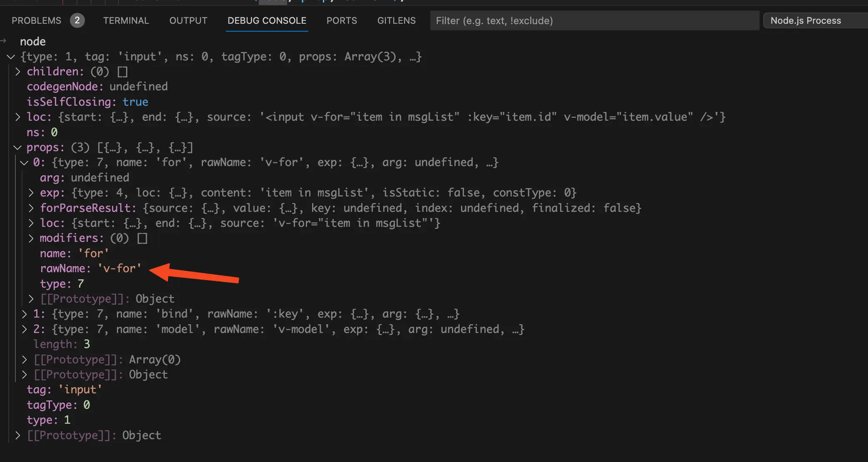Click the problems count badge
Screen dimensions: 868x462
click(x=77, y=20)
